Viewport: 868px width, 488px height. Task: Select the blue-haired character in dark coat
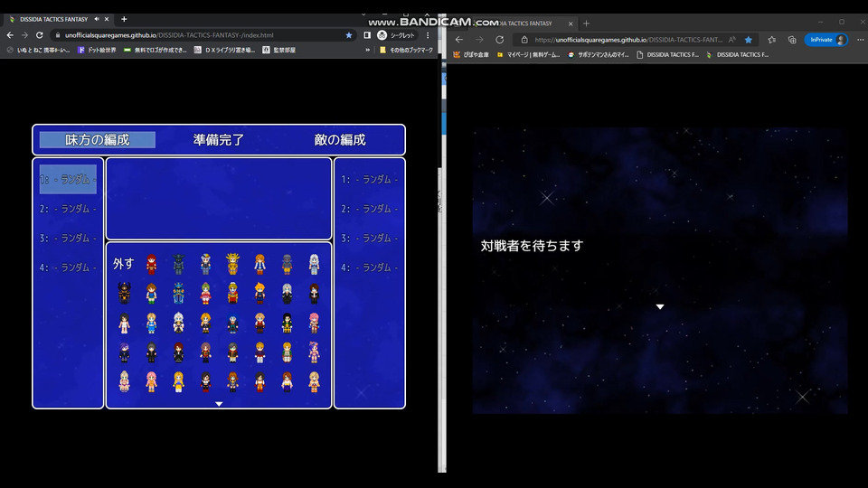click(x=232, y=324)
